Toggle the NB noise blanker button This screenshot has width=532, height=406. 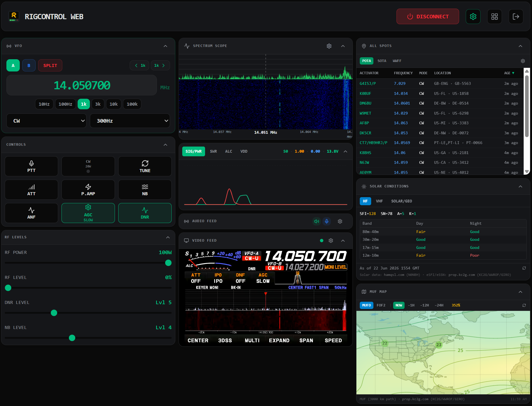(x=145, y=190)
